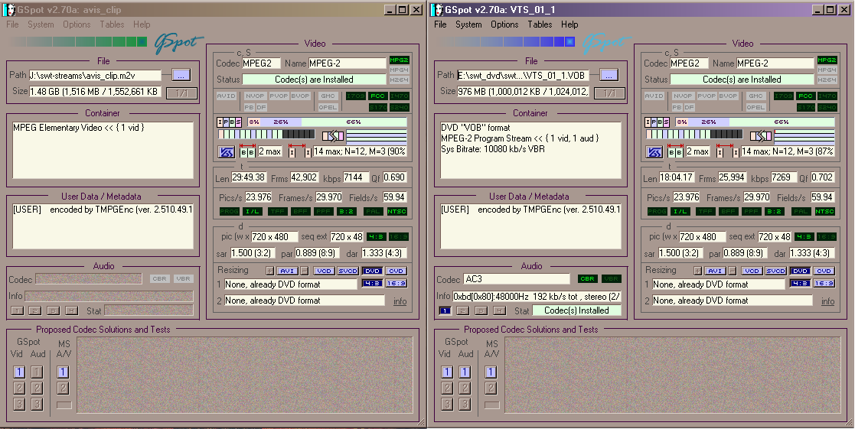This screenshot has height=429, width=868.
Task: Click the VGS icon button in VTS_01_1 window
Action: (654, 151)
